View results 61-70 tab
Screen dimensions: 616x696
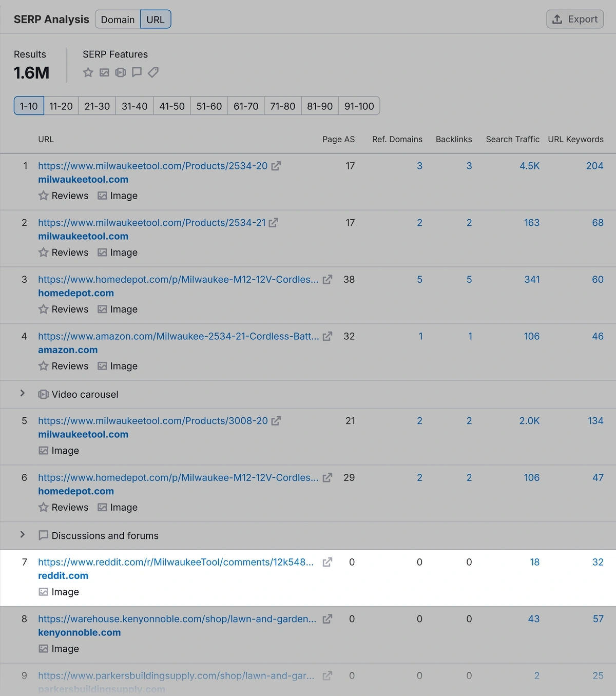[x=246, y=106]
